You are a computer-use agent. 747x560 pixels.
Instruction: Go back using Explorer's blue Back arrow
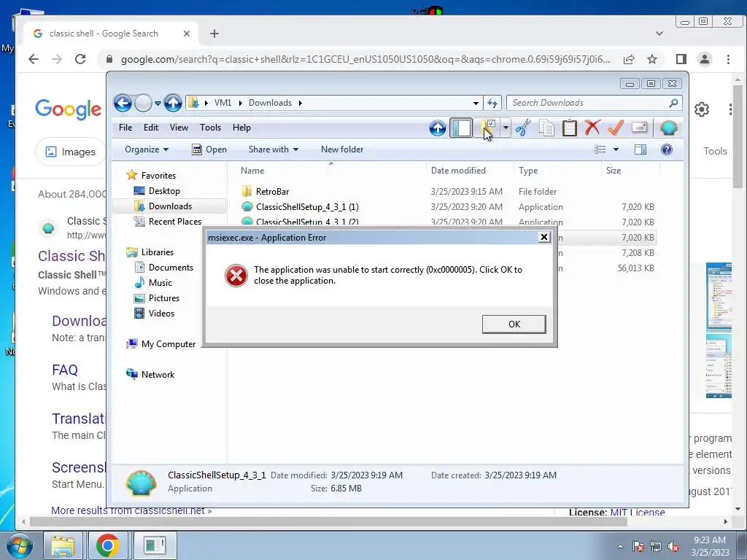(123, 103)
